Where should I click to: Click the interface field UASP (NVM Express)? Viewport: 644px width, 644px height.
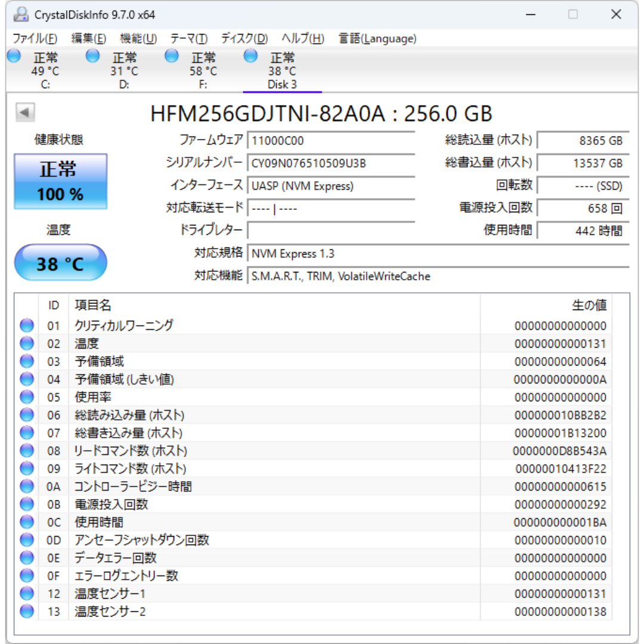pos(331,185)
